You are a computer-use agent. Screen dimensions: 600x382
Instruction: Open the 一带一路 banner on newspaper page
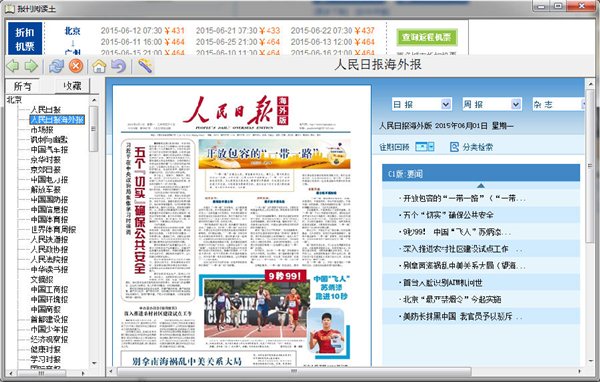point(274,154)
